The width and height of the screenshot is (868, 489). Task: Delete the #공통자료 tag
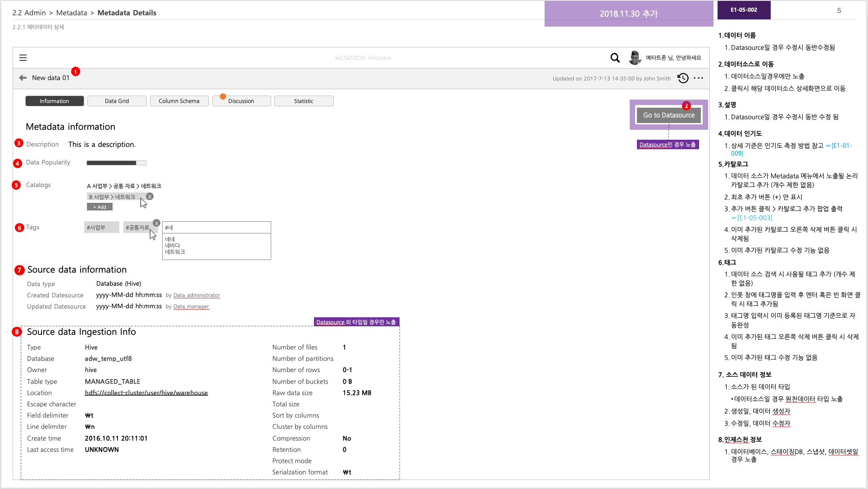[x=156, y=223]
